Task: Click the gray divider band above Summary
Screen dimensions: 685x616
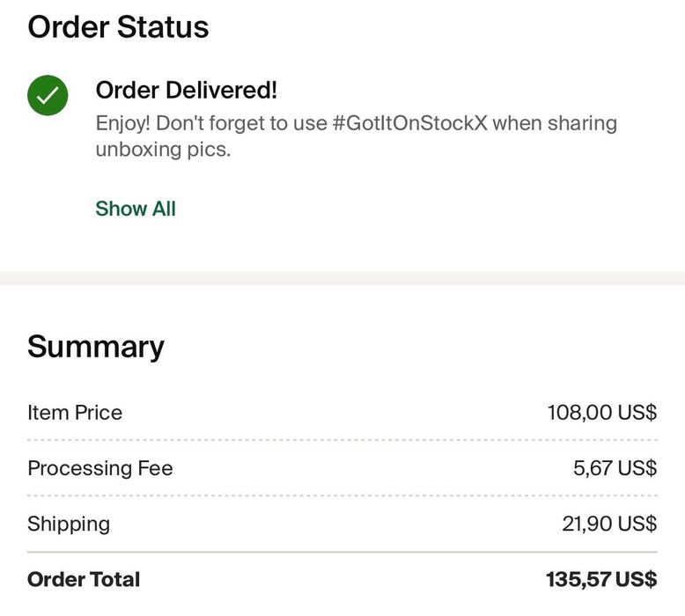Action: (x=342, y=278)
